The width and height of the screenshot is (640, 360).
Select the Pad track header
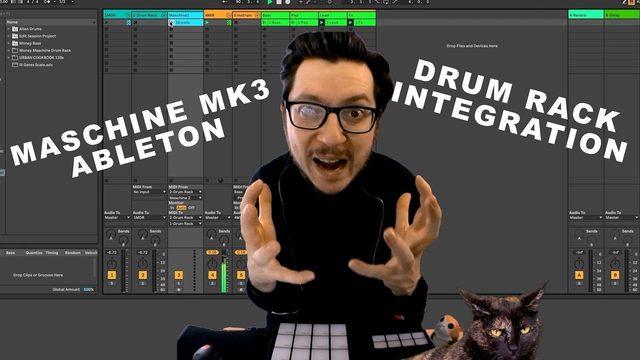click(304, 15)
